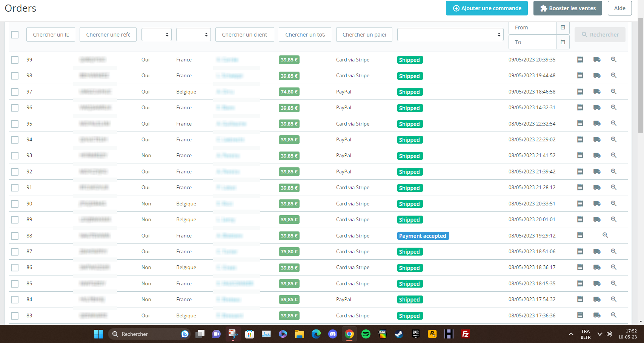View order 88 with magnifier icon
Screen dimensions: 644x343
click(x=605, y=235)
